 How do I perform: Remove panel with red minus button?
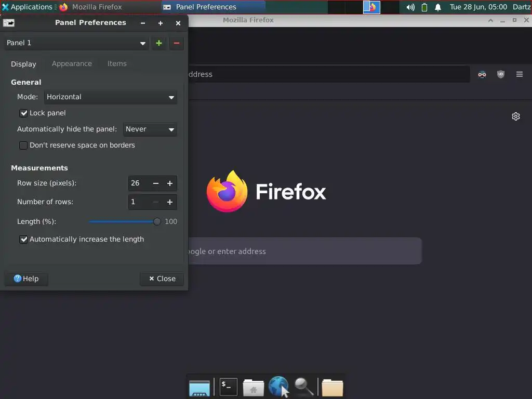177,43
